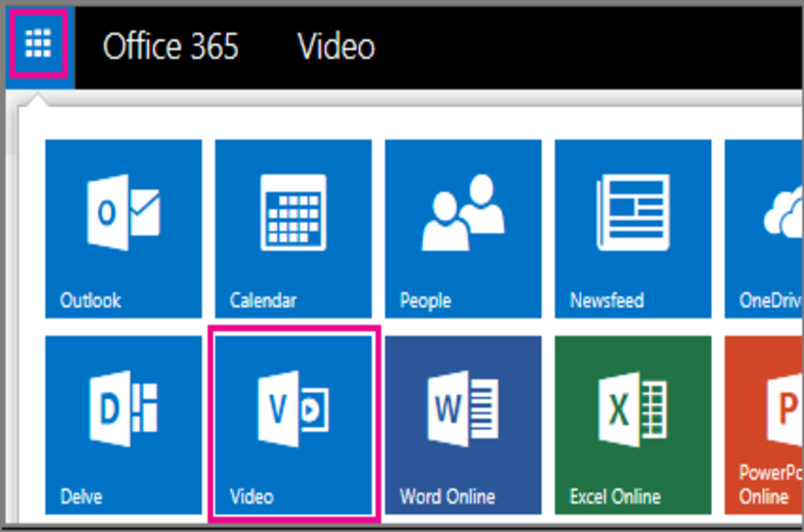Launch the Calendar app tile
The width and height of the screenshot is (804, 532).
pyautogui.click(x=293, y=228)
